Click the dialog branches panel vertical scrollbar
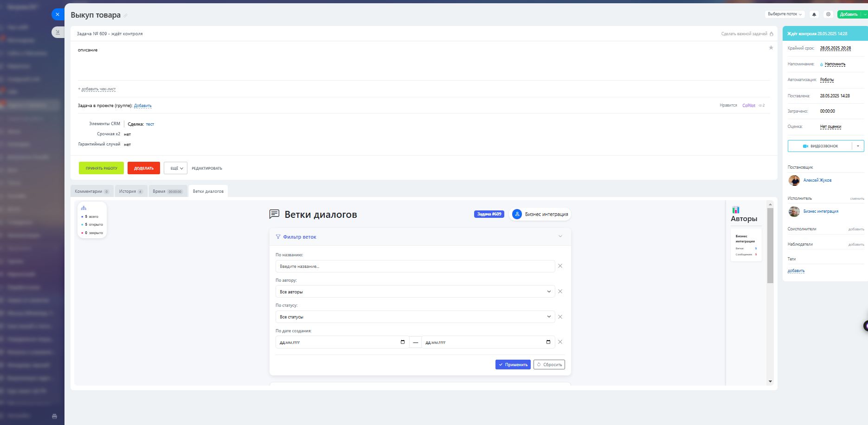Viewport: 868px width, 425px height. point(770,246)
